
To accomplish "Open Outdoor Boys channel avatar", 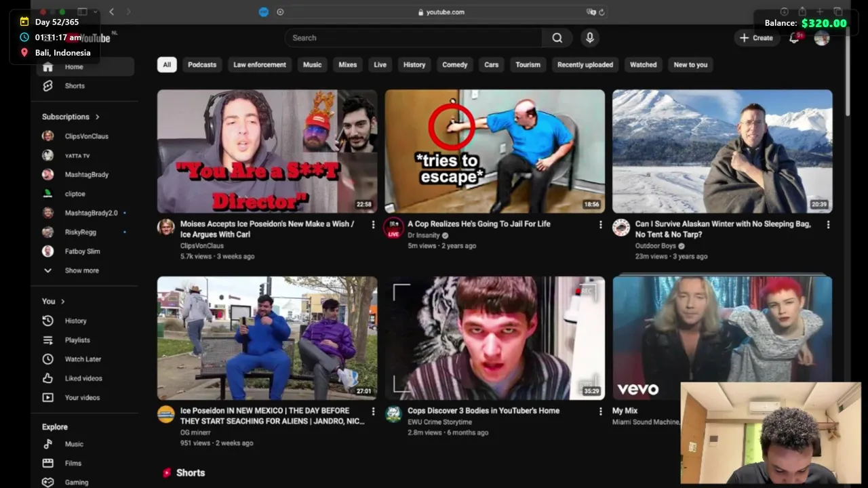I will pos(621,227).
